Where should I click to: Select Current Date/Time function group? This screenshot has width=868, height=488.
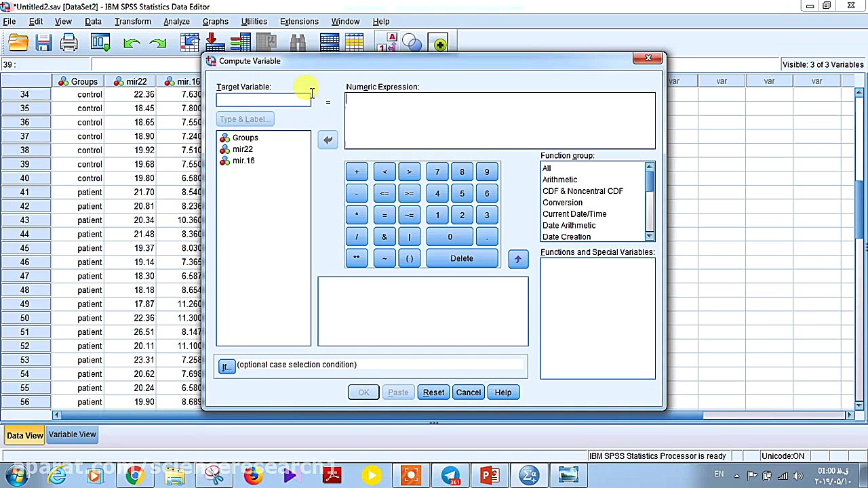coord(574,214)
